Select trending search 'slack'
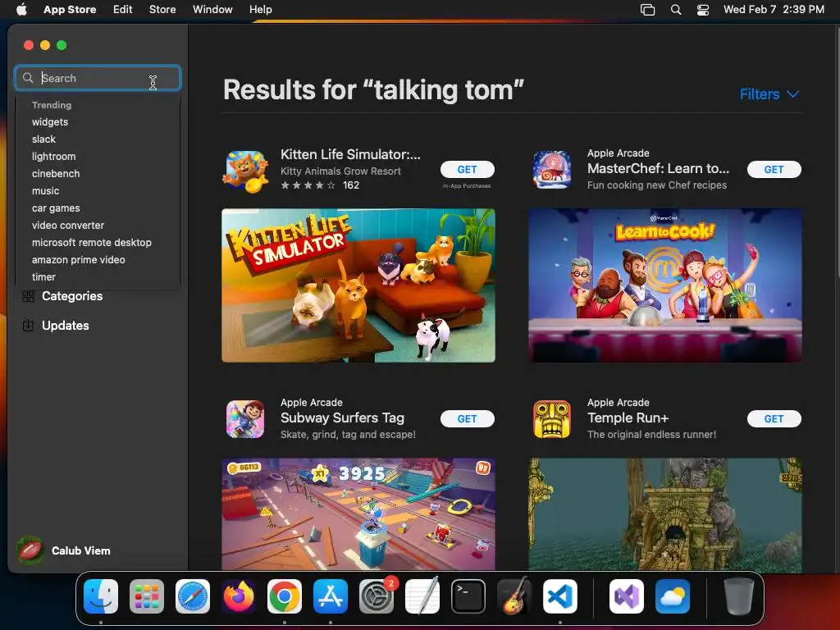The image size is (840, 630). coord(43,139)
